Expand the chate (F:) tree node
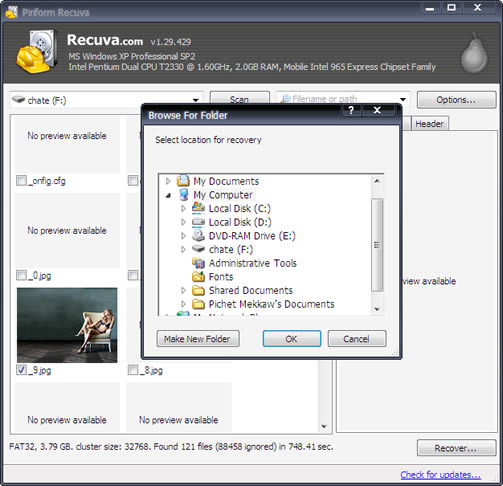Screen dimensions: 503x486 tap(183, 249)
